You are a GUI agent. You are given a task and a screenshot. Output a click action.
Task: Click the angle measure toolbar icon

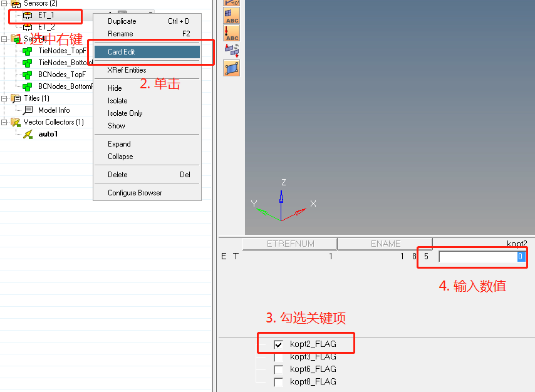(x=232, y=3)
